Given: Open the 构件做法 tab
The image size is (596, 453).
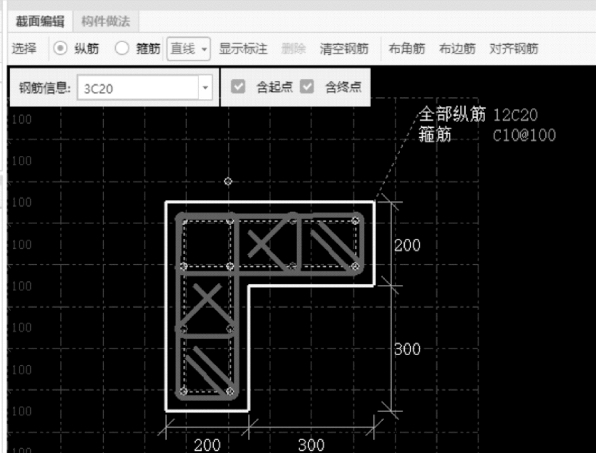Looking at the screenshot, I should [106, 22].
